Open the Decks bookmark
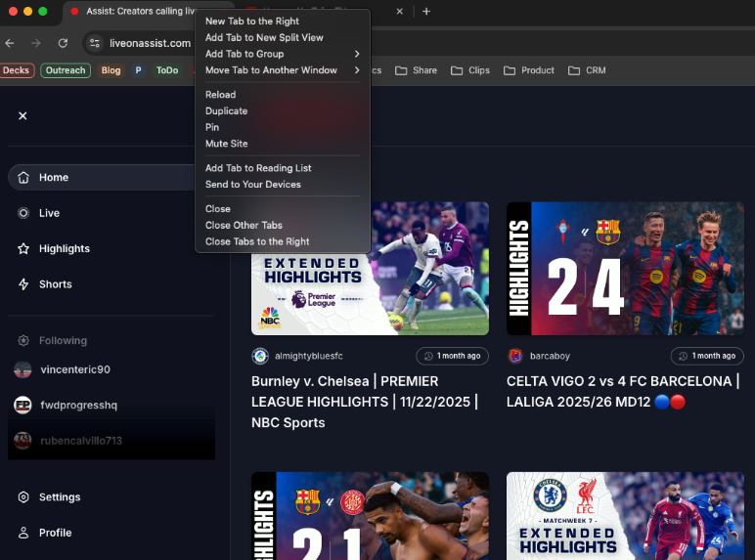Screen dimensions: 755x560 click(17, 70)
